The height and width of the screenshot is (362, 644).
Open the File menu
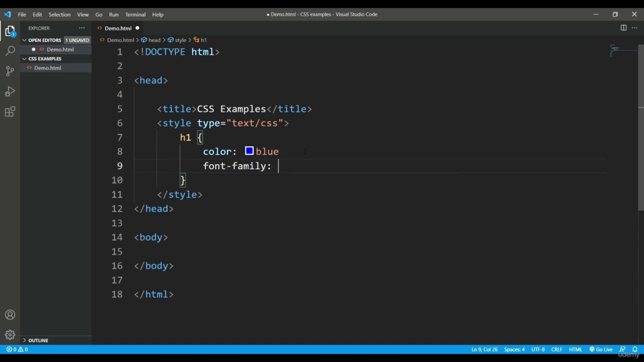[x=22, y=15]
